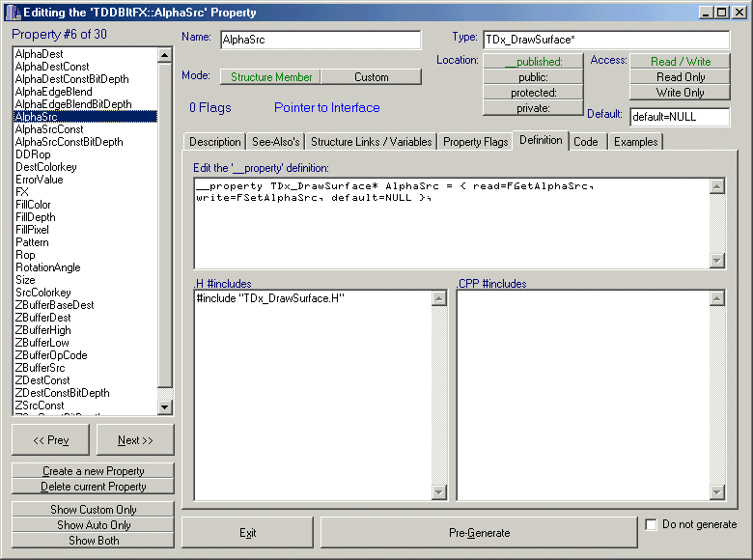
Task: Click in the Name input field
Action: pos(320,40)
